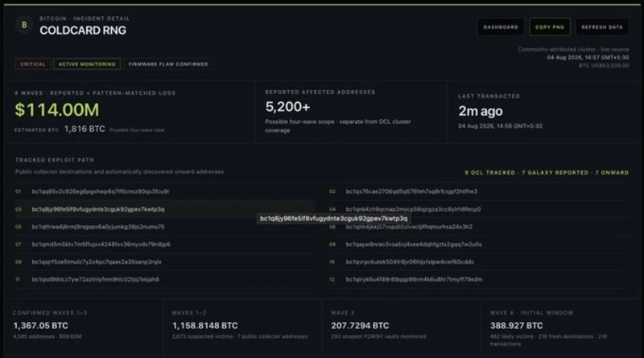Screen dimensions: 644x358
Task: Refresh the incident data
Action: tap(601, 27)
